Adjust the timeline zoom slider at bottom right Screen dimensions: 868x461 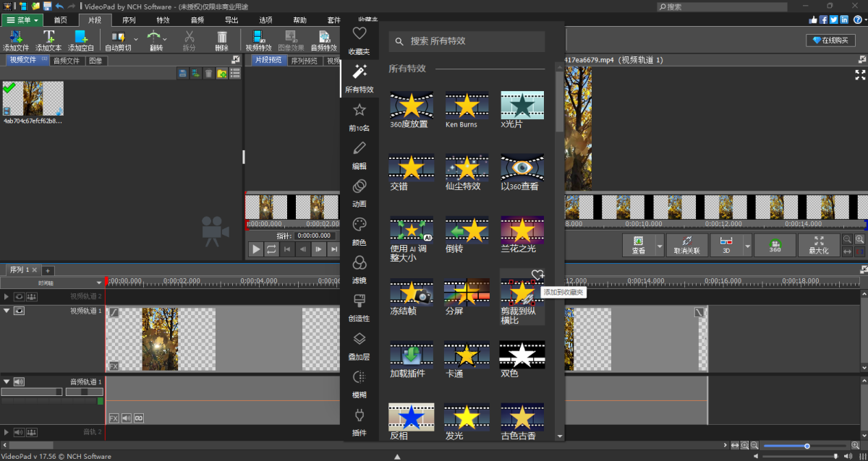click(x=807, y=446)
